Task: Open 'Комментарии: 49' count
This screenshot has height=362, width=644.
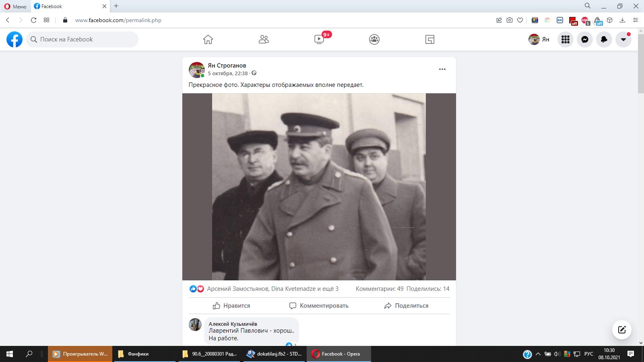Action: coord(380,289)
